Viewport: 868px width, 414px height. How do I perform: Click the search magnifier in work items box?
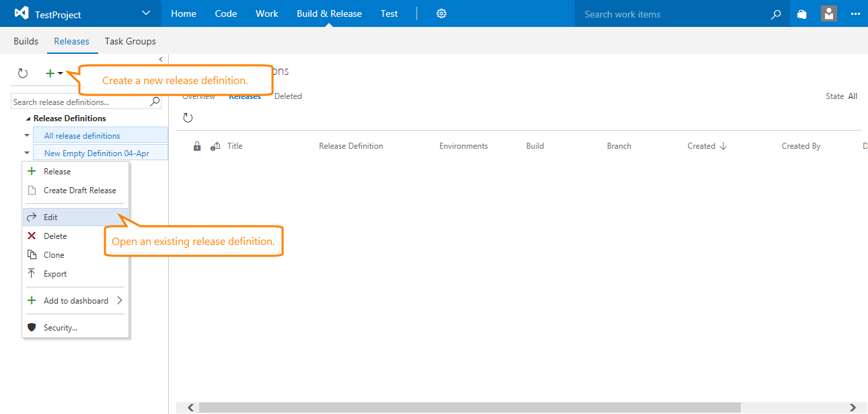click(776, 14)
